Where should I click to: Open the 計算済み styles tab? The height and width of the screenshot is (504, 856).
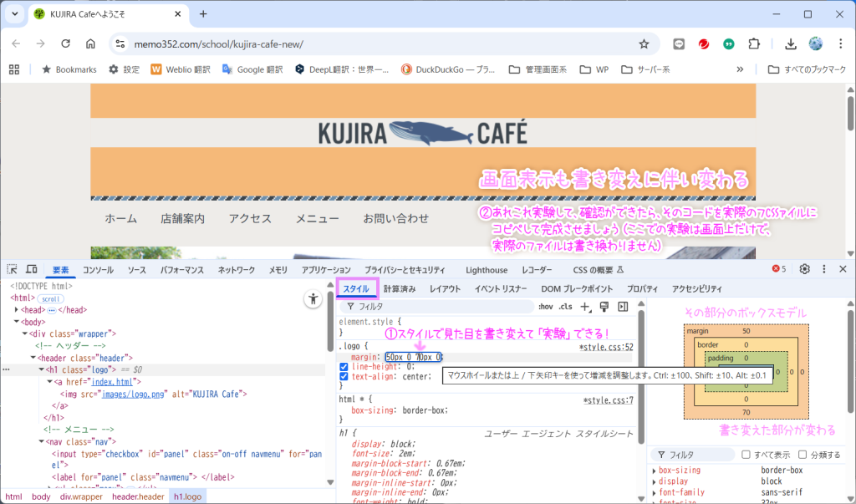tap(400, 288)
